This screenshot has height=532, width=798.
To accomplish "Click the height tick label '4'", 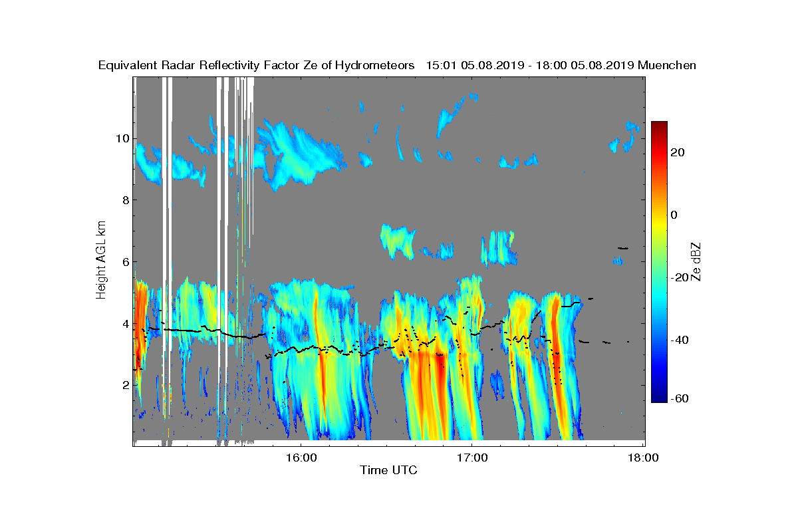I will pyautogui.click(x=124, y=324).
